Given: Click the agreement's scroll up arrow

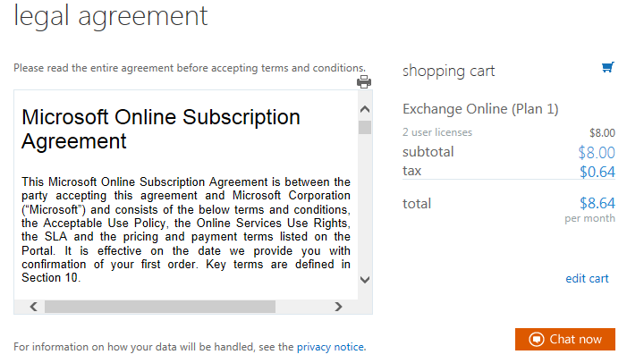Looking at the screenshot, I should pos(364,109).
